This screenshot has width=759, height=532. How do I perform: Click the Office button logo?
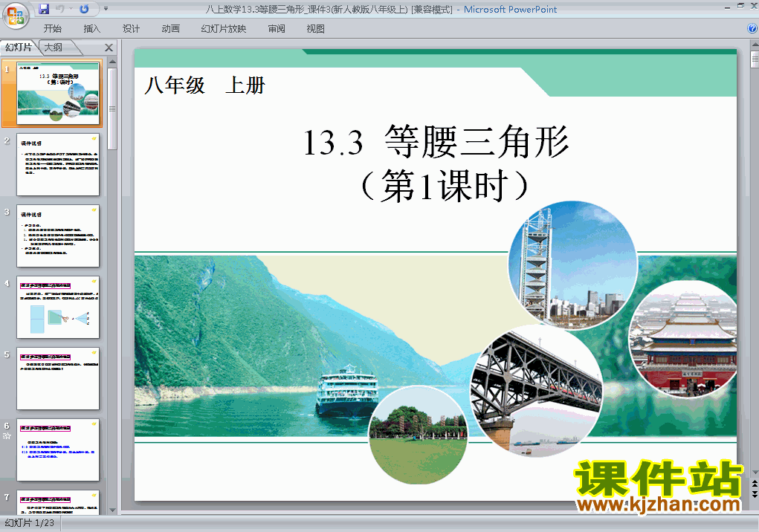tap(16, 16)
